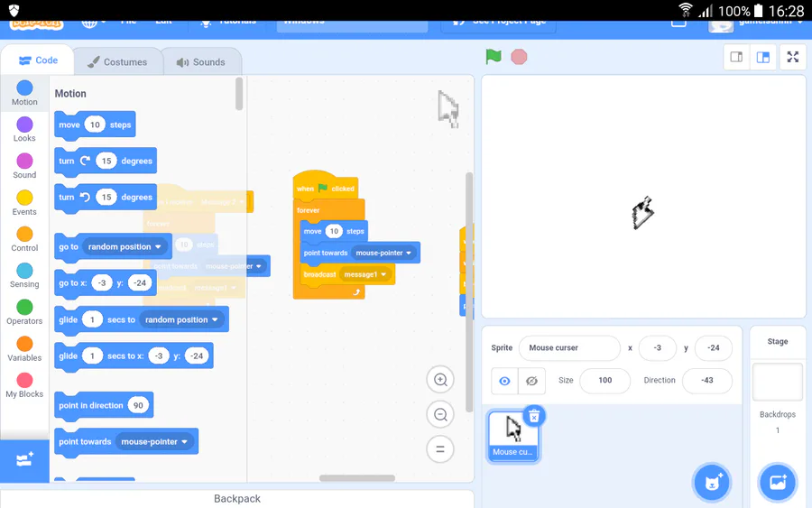Tap the battery indicator in status bar

coord(758,10)
